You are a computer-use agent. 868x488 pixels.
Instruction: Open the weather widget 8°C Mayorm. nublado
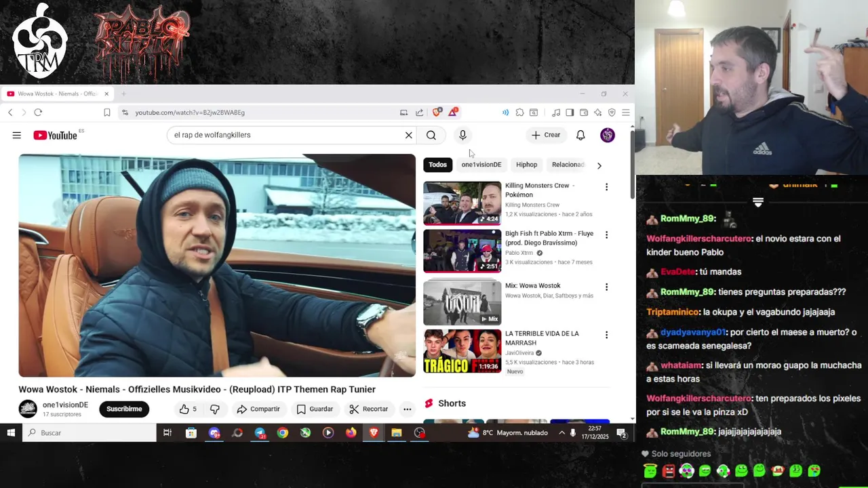(508, 432)
